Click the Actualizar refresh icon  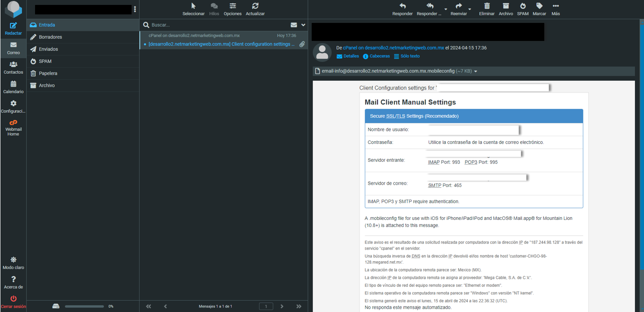[255, 6]
